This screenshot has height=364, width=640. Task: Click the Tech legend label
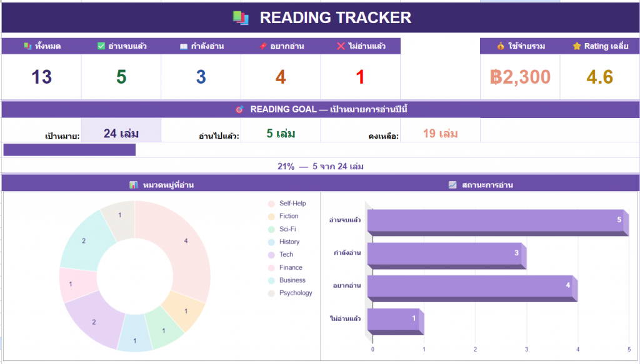tap(286, 255)
